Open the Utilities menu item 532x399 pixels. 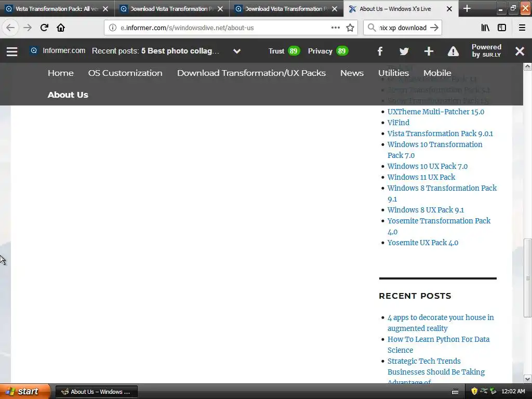pos(394,73)
